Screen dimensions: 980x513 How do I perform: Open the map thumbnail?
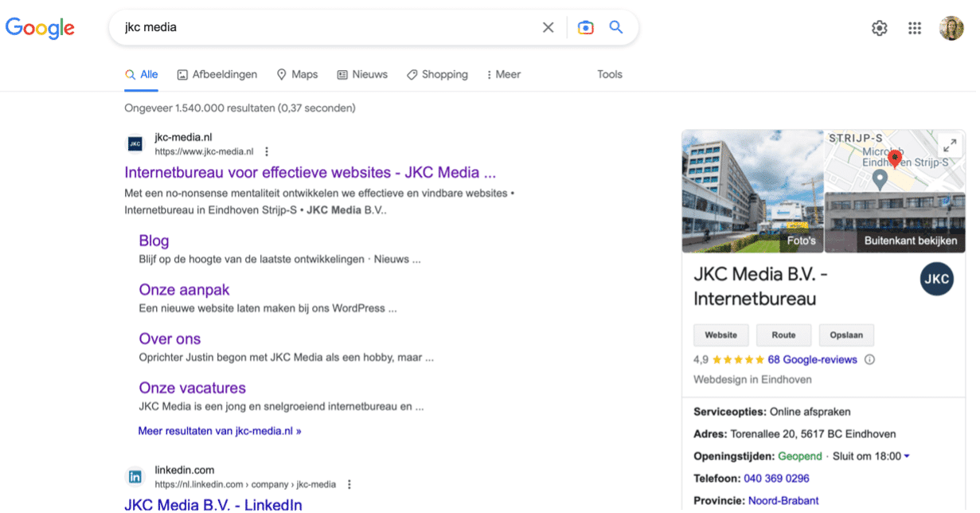point(895,160)
